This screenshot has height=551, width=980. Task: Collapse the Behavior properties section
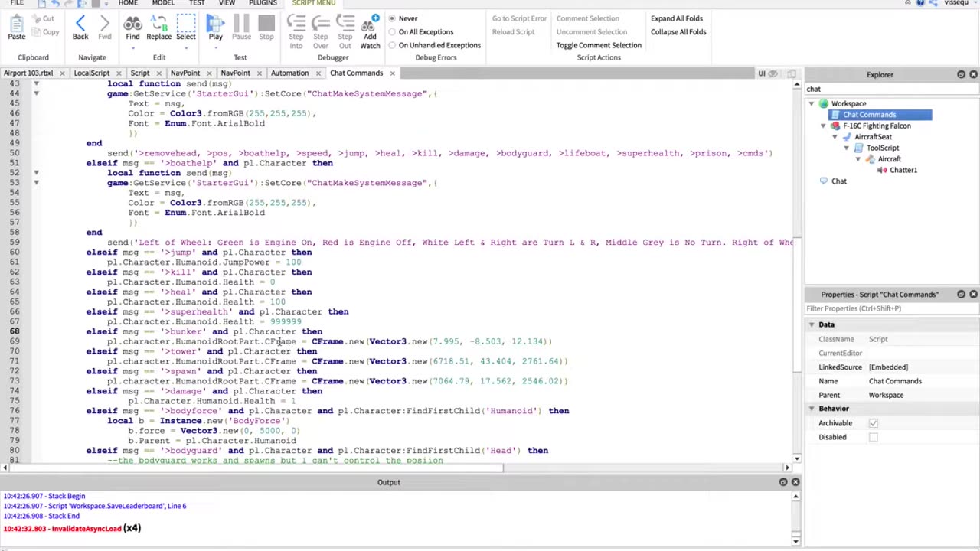click(812, 409)
